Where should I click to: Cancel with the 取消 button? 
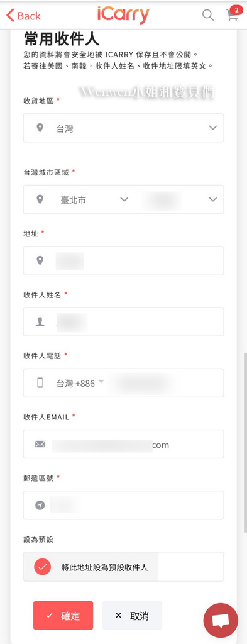[132, 615]
